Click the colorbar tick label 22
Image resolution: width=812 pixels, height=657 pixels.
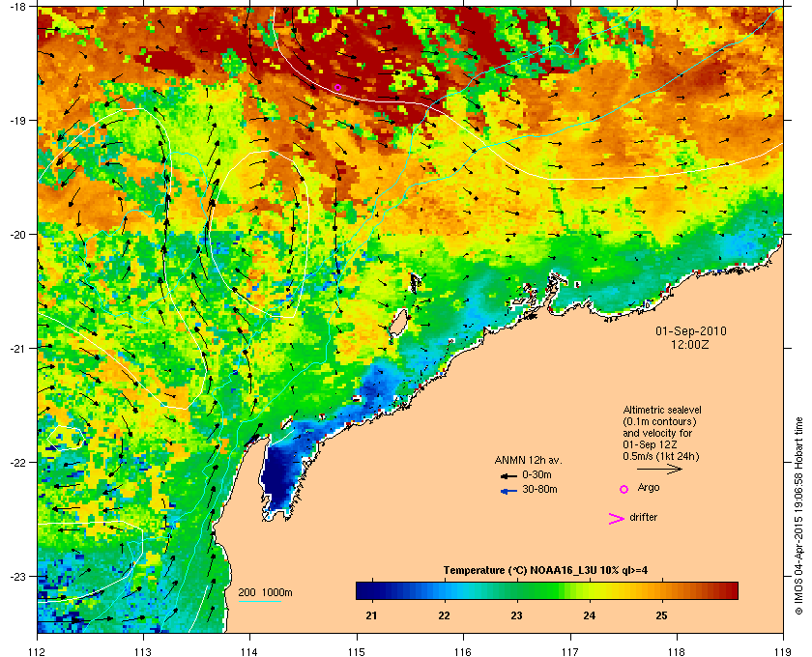(444, 615)
